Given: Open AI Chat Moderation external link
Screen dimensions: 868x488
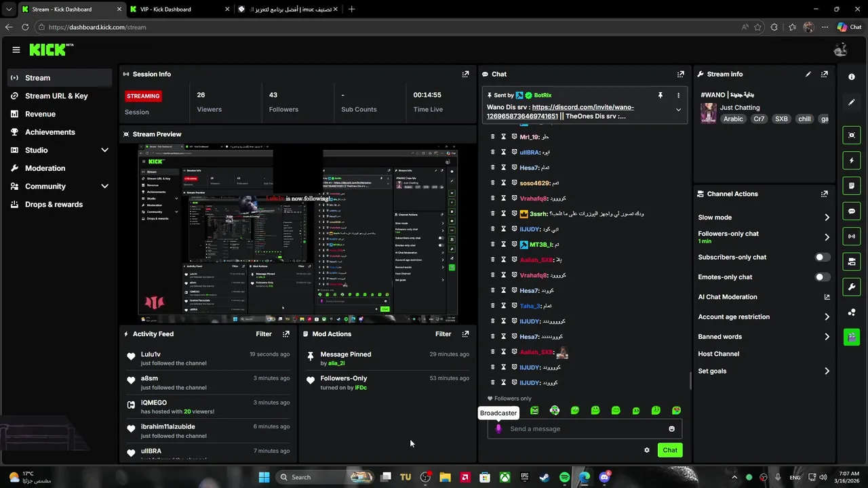Looking at the screenshot, I should coord(827,297).
